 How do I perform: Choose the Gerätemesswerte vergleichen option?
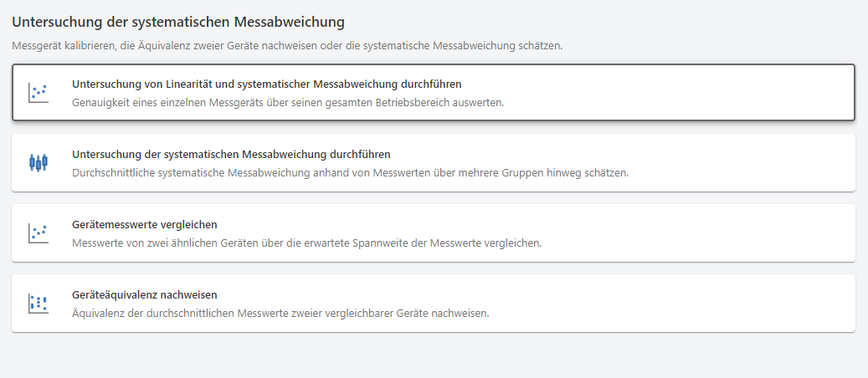(145, 225)
